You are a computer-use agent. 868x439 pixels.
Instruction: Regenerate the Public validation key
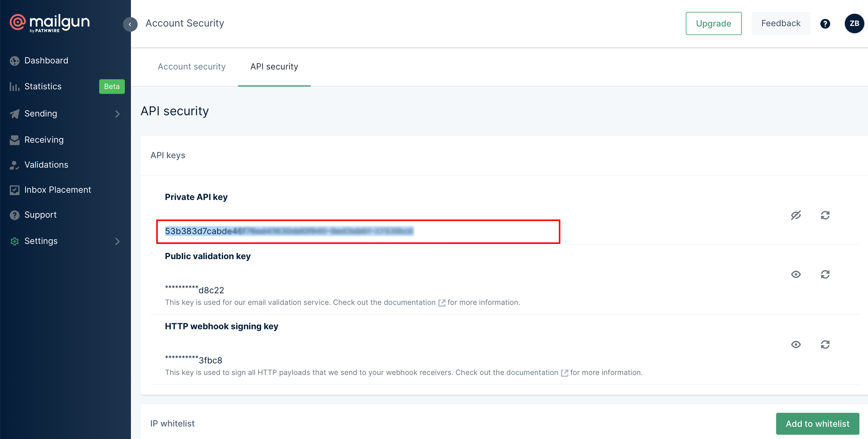coord(825,274)
